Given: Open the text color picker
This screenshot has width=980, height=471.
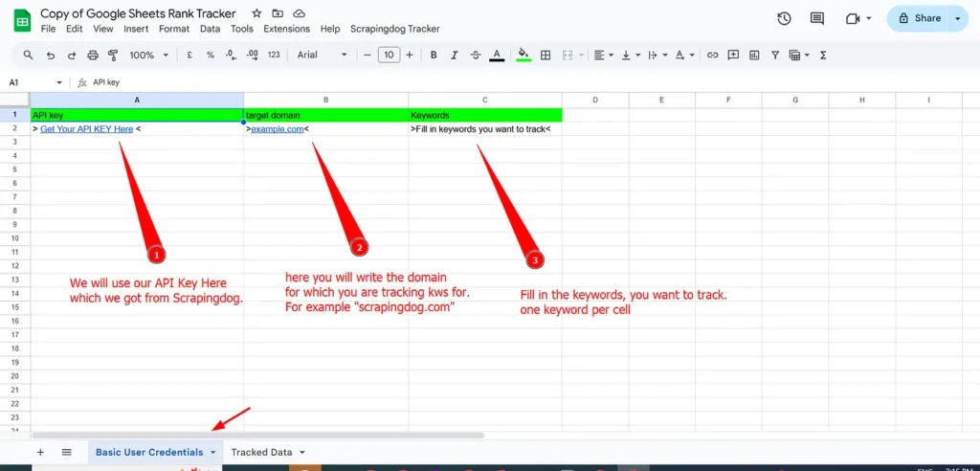Looking at the screenshot, I should [x=497, y=55].
